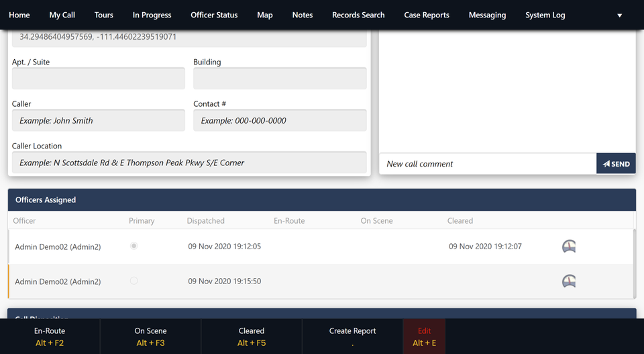The image size is (644, 354).
Task: Open timeline icon for officer dispatched 19:15:50
Action: (x=569, y=281)
